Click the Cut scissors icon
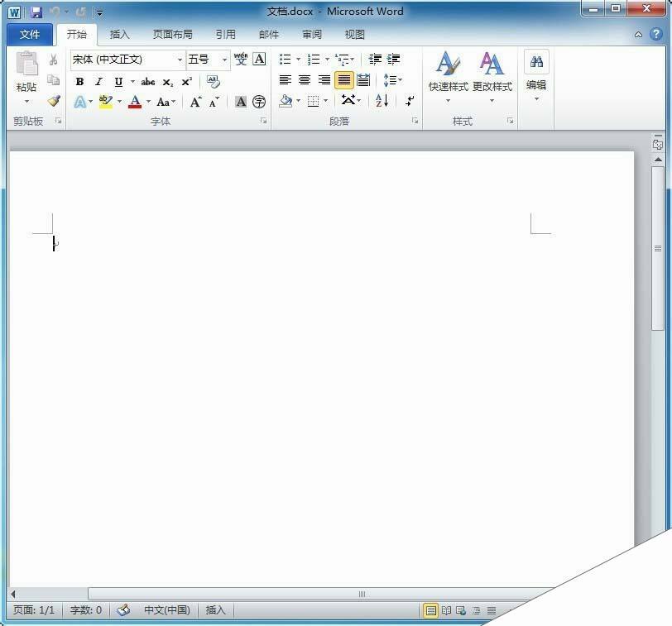Image resolution: width=672 pixels, height=626 pixels. [x=53, y=60]
